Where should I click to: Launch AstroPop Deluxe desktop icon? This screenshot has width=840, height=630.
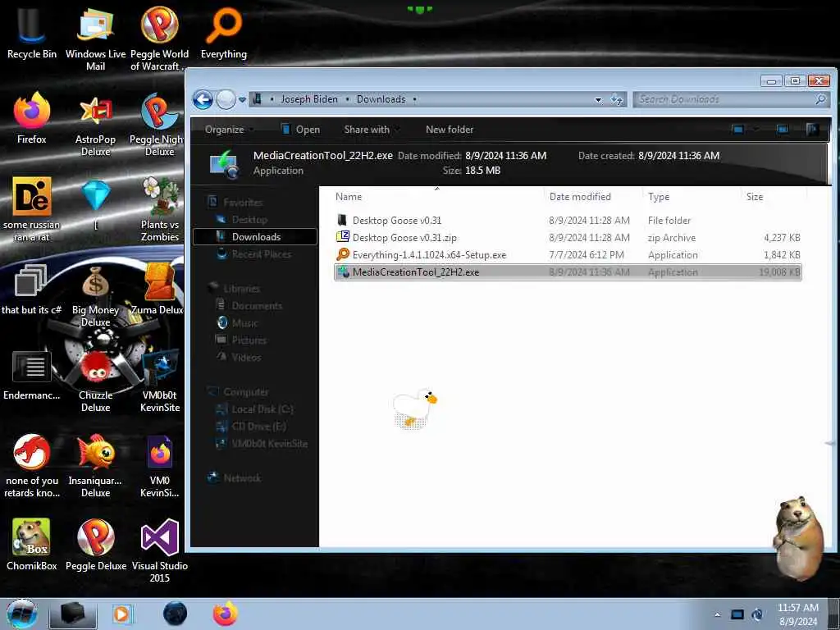click(95, 125)
